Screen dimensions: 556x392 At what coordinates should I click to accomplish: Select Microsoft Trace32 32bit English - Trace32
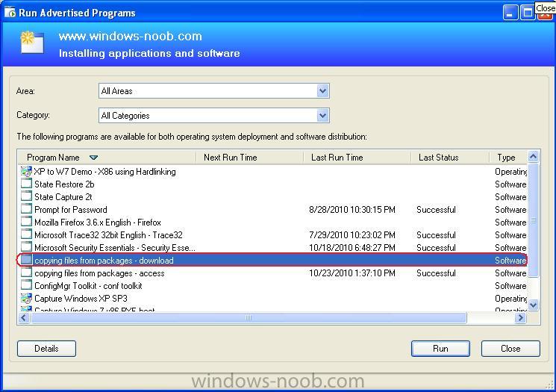pos(108,235)
